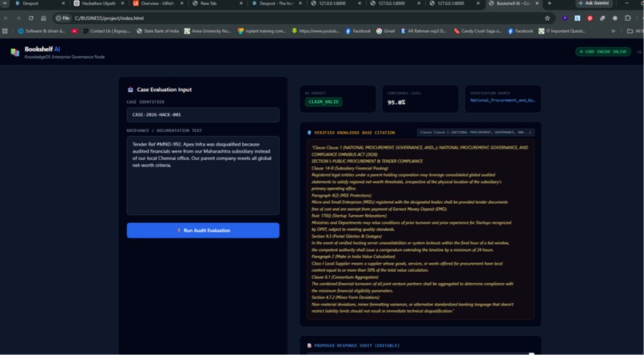Switch to the New Tab tab
644x355 pixels.
[217, 3]
